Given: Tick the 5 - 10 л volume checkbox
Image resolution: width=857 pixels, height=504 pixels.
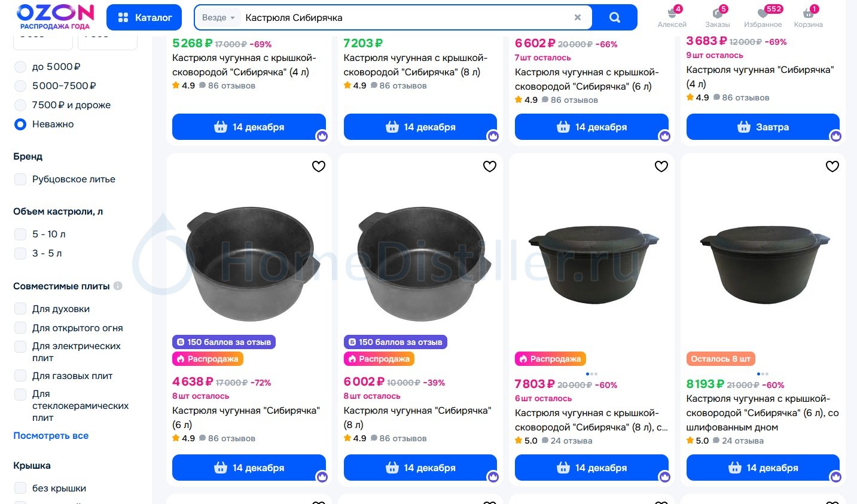Looking at the screenshot, I should point(20,234).
